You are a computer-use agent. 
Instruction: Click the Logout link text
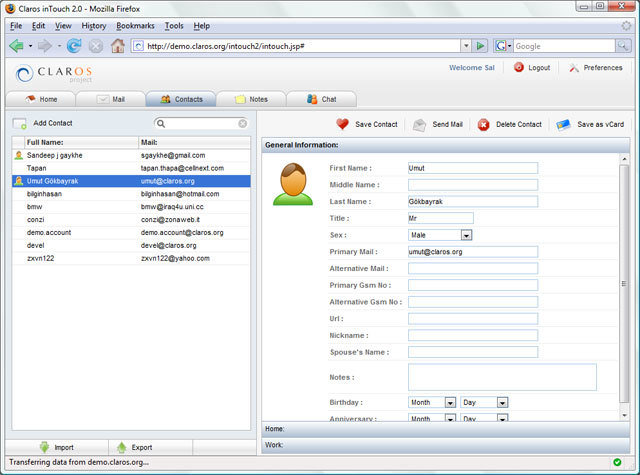(x=539, y=68)
